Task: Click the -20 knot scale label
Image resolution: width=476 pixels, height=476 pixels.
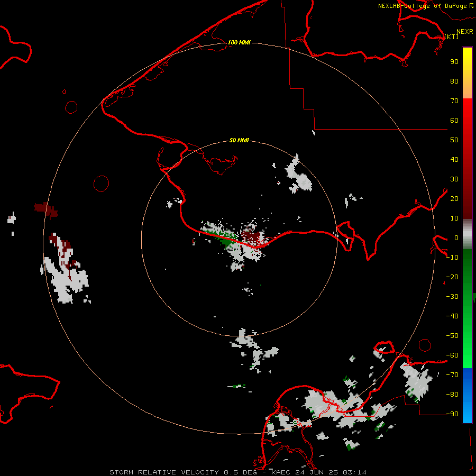Action: [x=452, y=277]
